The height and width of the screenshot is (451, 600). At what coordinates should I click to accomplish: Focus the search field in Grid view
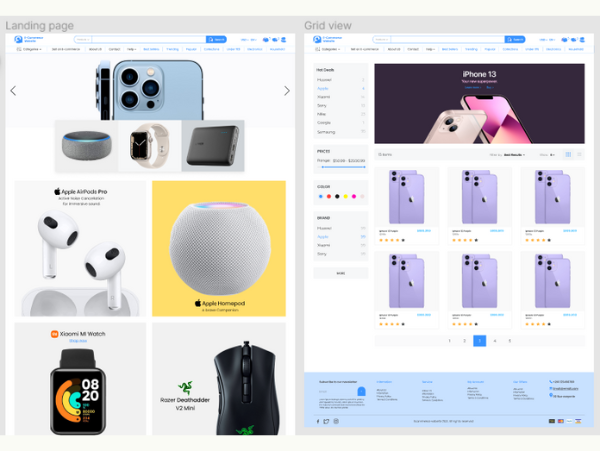448,39
